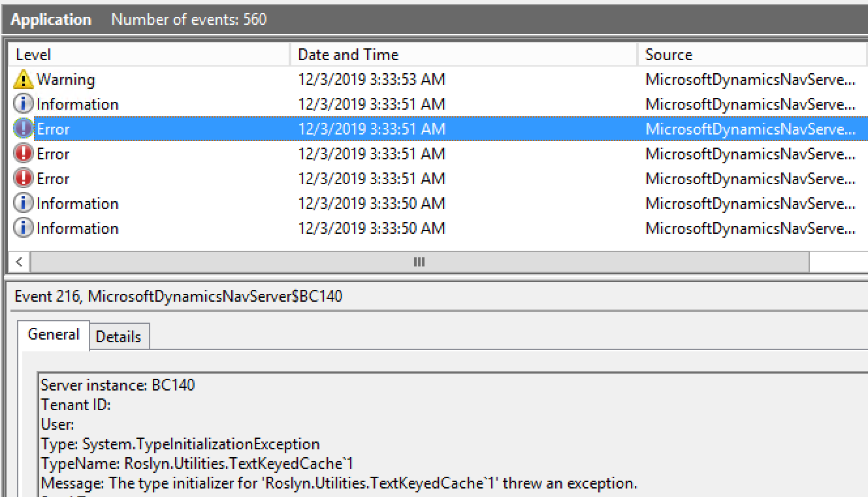This screenshot has height=497, width=868.
Task: Click the first 3:33:50 AM Information icon
Action: [24, 204]
